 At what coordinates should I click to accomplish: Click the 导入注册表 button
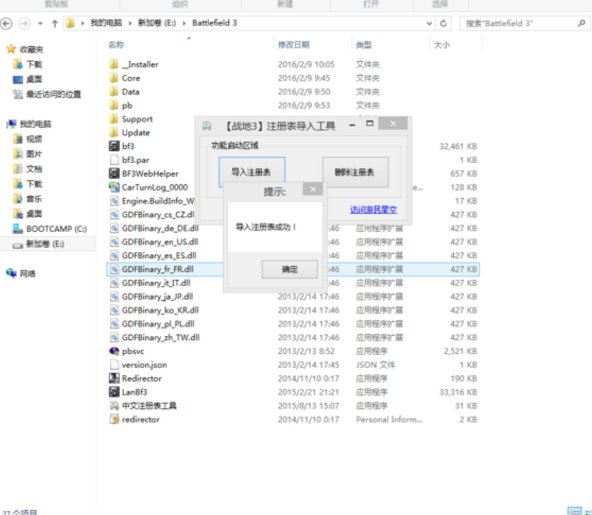coord(252,172)
